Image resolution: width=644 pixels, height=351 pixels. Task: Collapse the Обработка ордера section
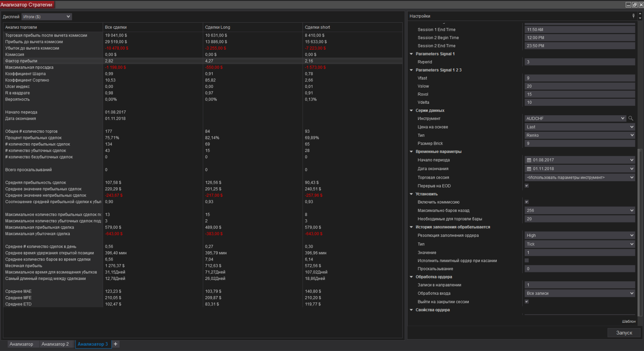coord(411,277)
